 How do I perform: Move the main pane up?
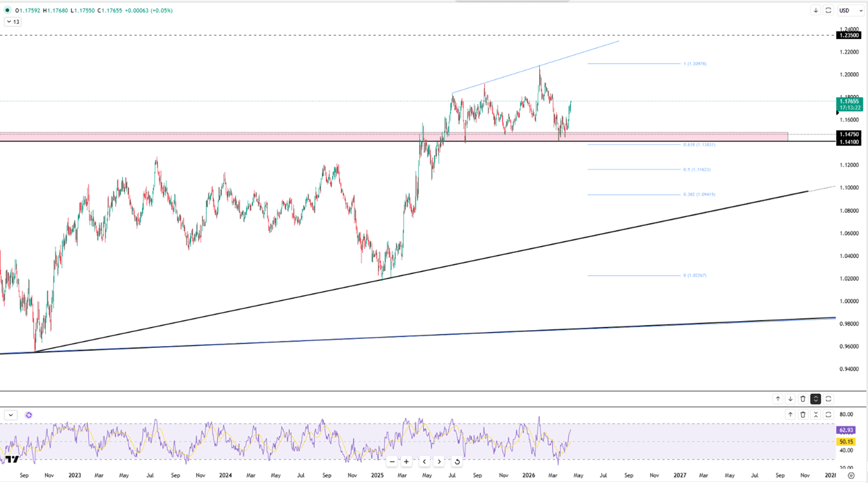[x=778, y=399]
